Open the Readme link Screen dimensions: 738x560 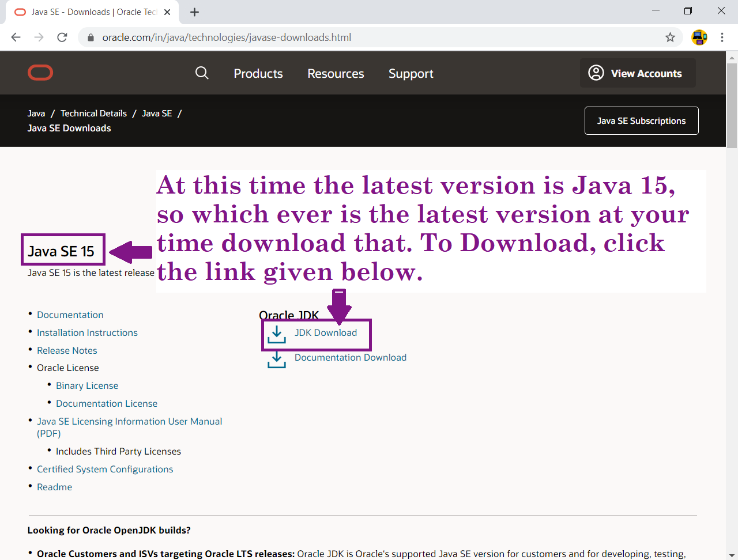tap(54, 487)
